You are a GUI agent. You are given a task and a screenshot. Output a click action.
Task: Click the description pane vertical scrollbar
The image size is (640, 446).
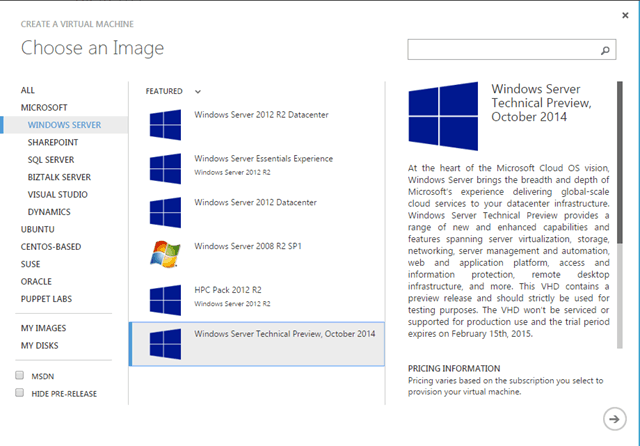pos(620,215)
